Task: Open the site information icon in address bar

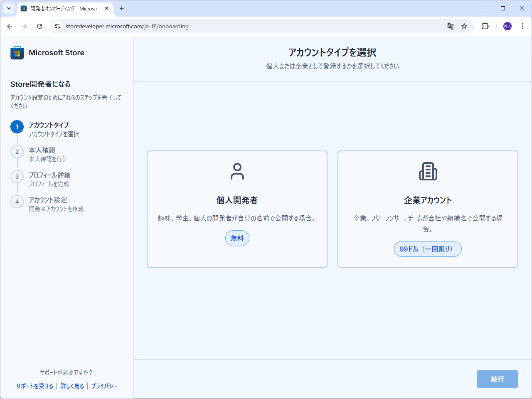Action: [x=57, y=26]
